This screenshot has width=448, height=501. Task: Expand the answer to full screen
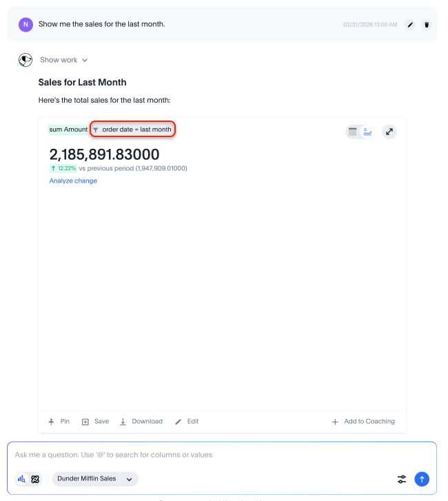coord(389,132)
